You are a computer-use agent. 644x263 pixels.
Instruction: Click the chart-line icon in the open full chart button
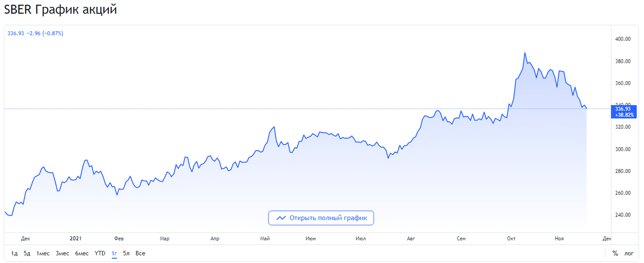280,218
